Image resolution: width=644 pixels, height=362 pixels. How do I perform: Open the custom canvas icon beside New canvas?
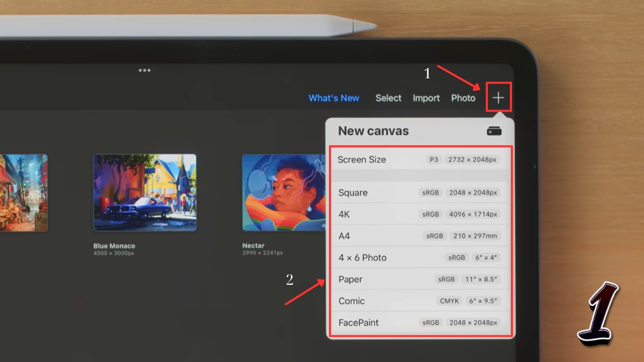494,131
